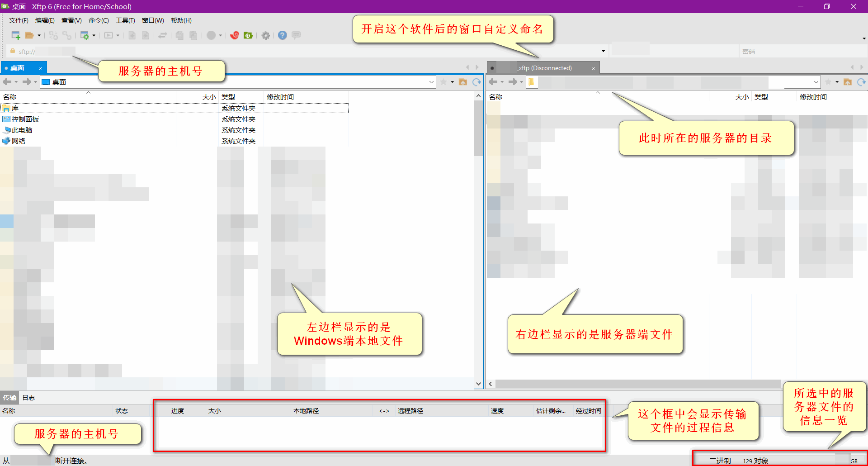Click the red Xshell swirl icon
Image resolution: width=868 pixels, height=466 pixels.
coord(235,35)
